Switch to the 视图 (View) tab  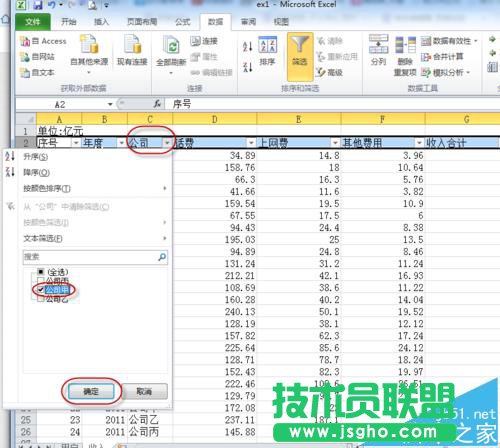pos(281,22)
